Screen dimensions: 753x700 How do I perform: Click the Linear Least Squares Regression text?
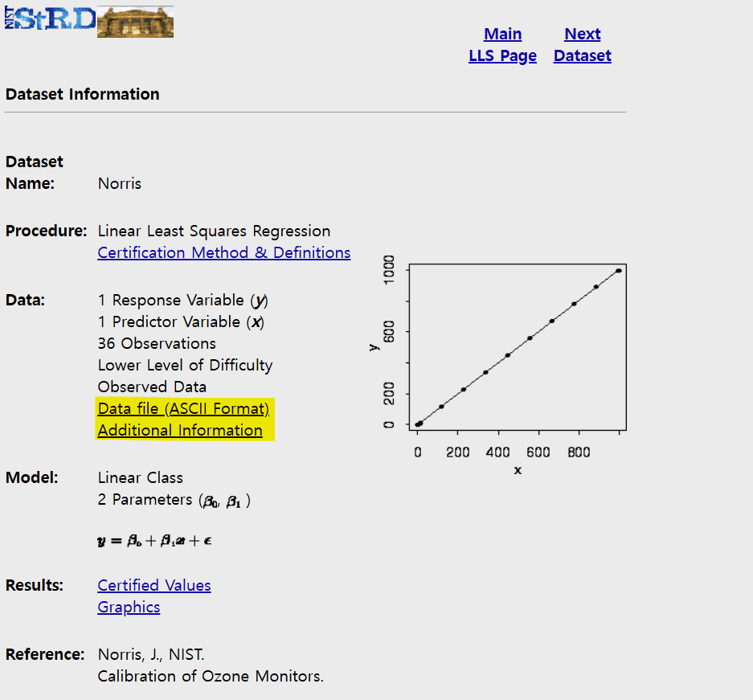point(214,231)
